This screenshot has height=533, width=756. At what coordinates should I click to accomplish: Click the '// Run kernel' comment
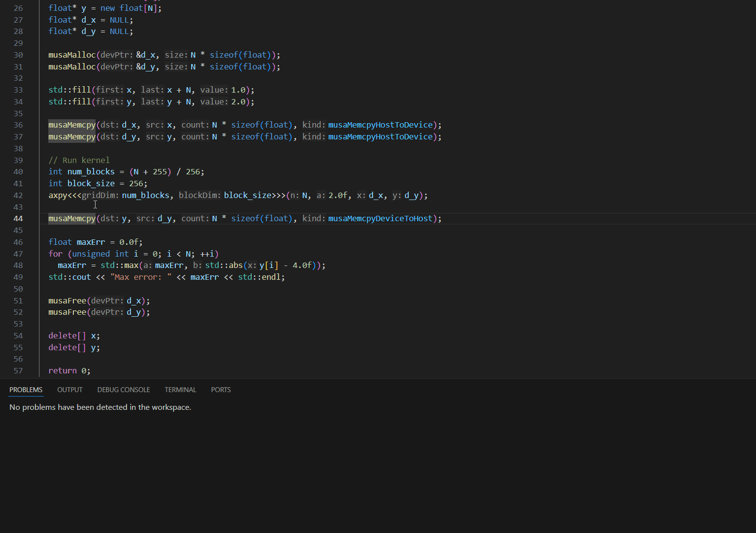[x=79, y=161]
